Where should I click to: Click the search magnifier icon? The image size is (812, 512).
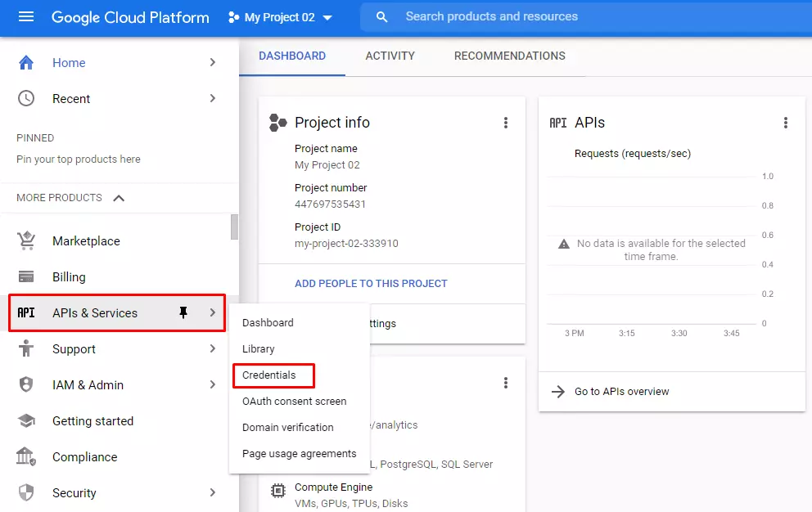(381, 17)
